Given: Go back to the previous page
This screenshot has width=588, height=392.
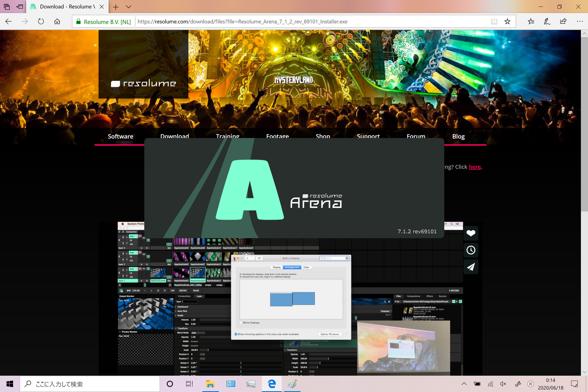Looking at the screenshot, I should click(x=9, y=21).
